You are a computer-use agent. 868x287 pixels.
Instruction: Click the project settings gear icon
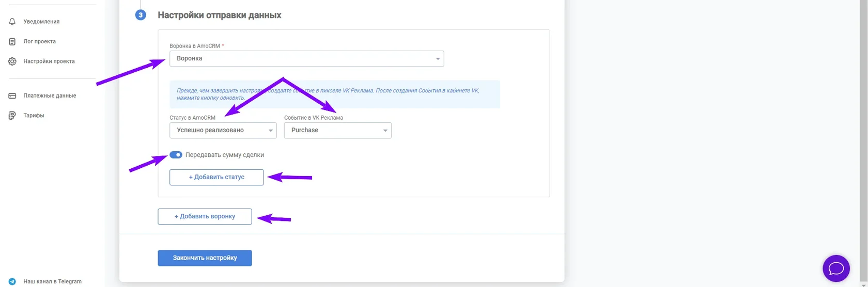coord(12,61)
